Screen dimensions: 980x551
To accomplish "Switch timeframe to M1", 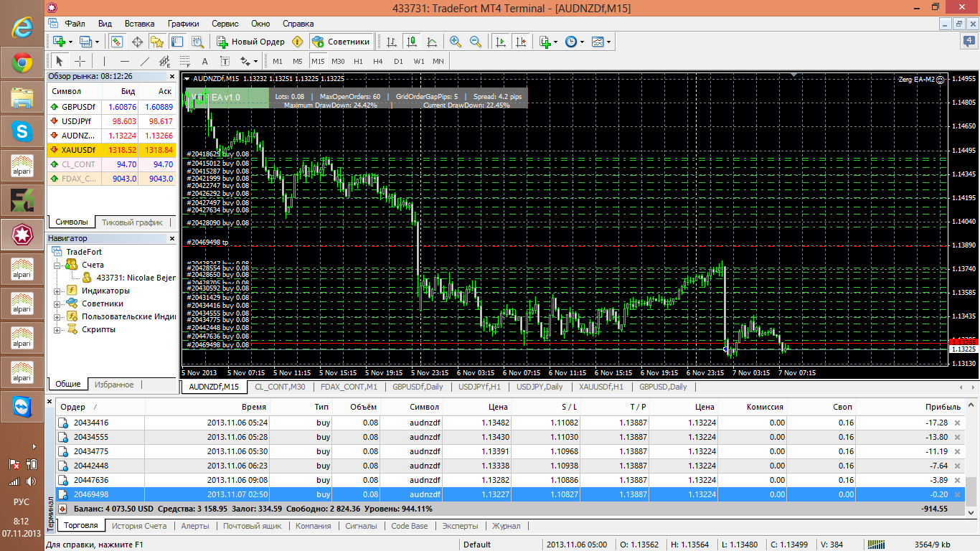I will 278,61.
